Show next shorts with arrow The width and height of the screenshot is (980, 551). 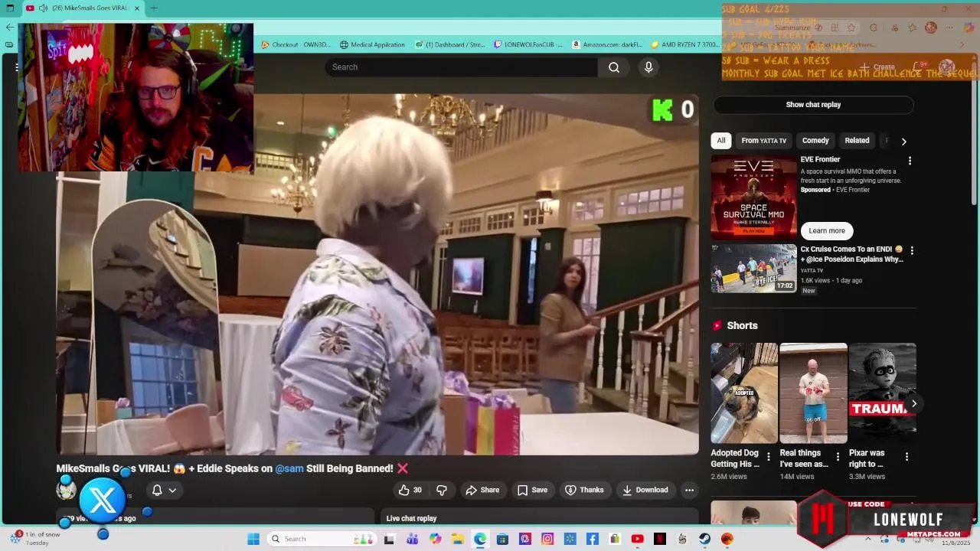pos(913,403)
